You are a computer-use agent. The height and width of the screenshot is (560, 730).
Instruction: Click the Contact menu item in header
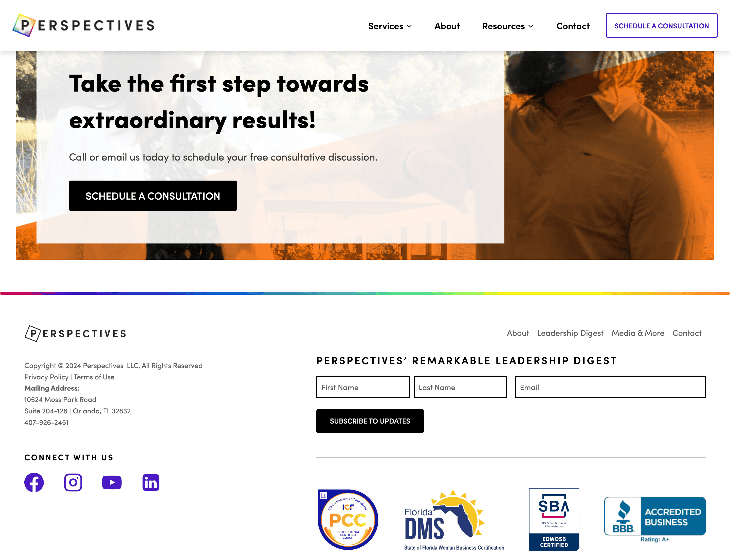[573, 25]
